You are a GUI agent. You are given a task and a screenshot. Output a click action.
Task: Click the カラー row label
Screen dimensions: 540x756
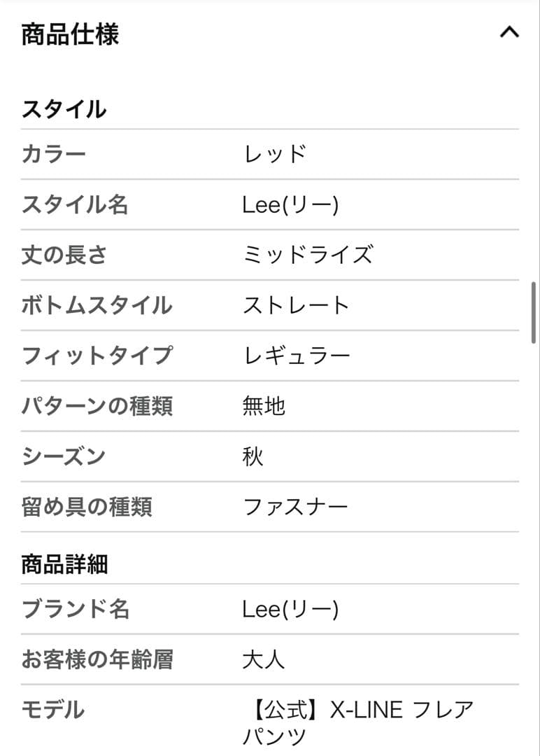point(54,154)
